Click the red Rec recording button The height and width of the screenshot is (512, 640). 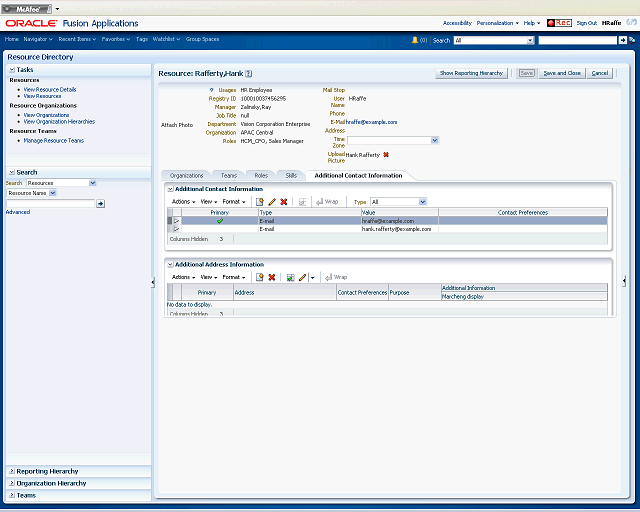559,23
